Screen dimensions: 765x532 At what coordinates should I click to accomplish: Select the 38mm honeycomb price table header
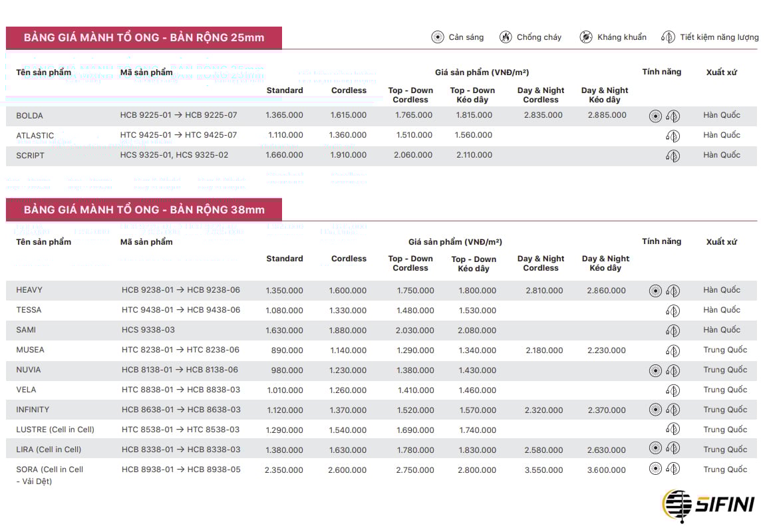pos(144,209)
